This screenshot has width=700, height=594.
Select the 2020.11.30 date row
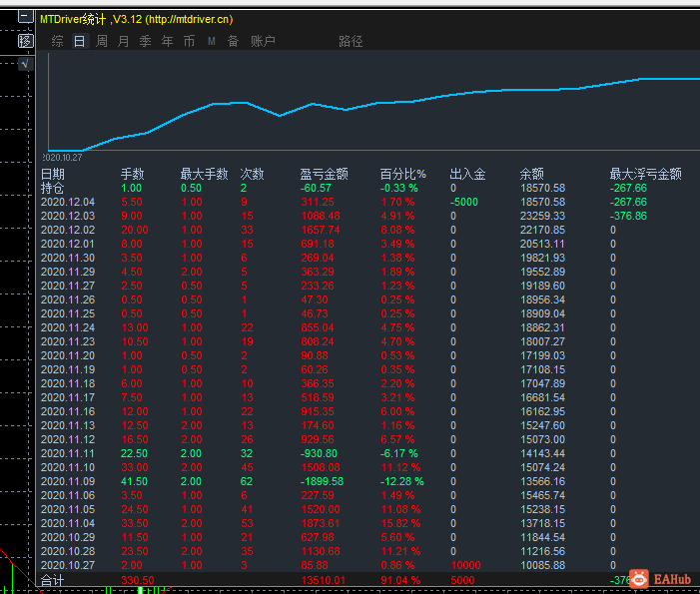coord(68,258)
